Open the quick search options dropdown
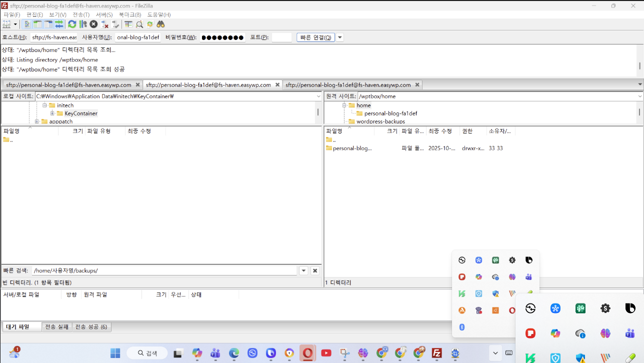The height and width of the screenshot is (363, 644). click(x=303, y=270)
